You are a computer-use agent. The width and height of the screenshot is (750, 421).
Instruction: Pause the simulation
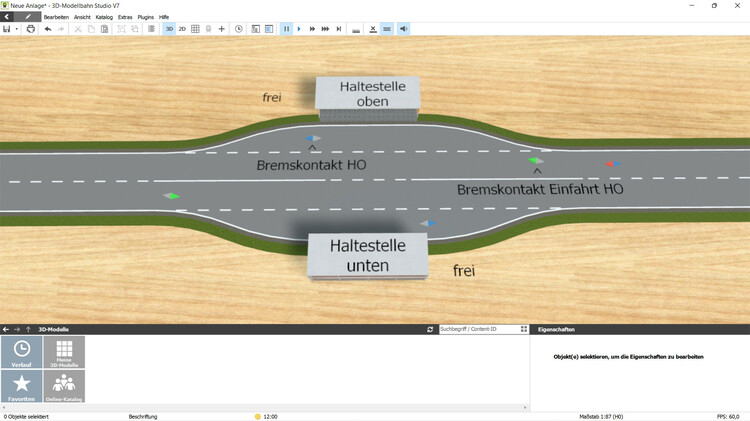tap(286, 29)
